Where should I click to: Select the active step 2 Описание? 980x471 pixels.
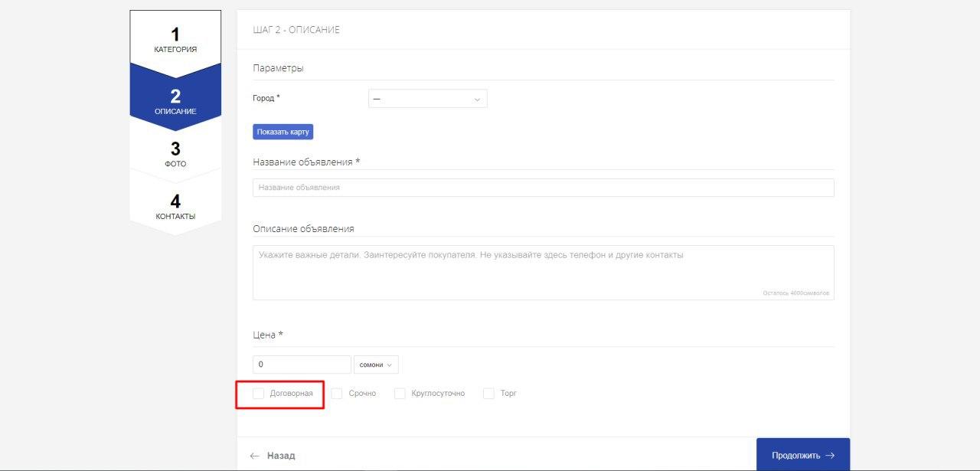click(175, 102)
